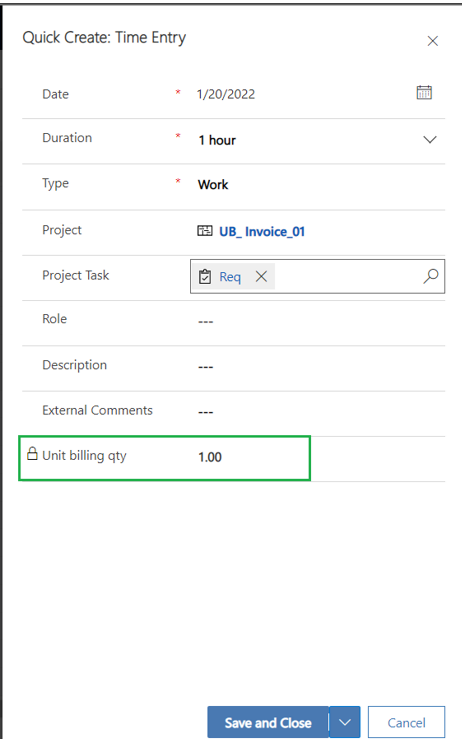
Task: Click the project icon next to UB_ Invoice_01
Action: 205,231
